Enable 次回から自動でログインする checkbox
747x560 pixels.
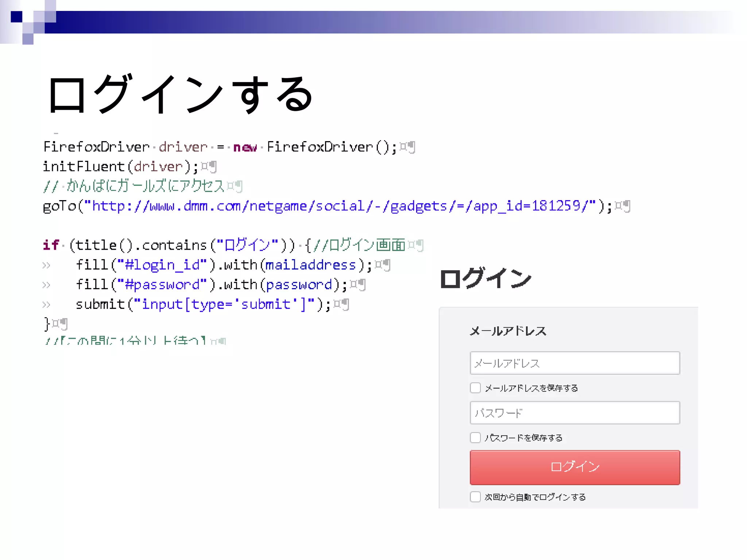point(475,497)
